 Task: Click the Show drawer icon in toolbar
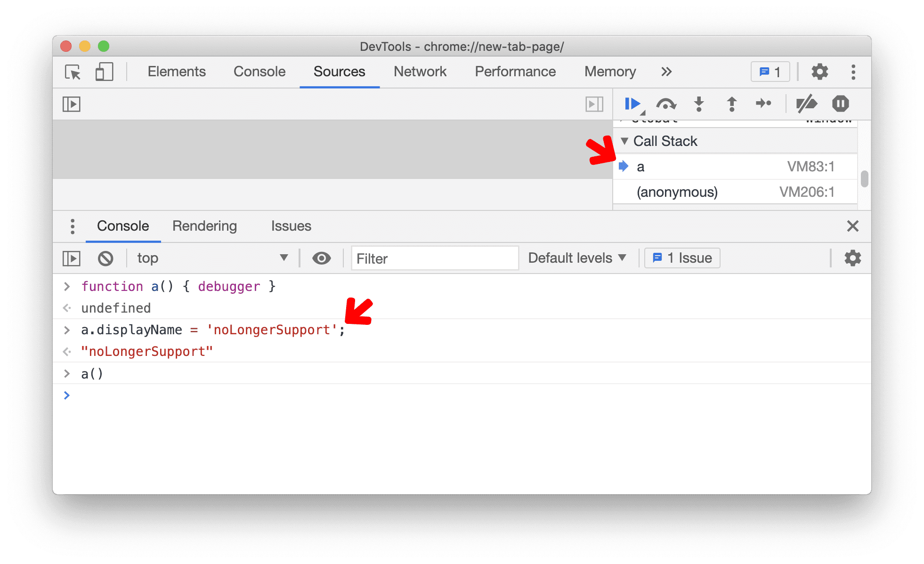click(x=71, y=258)
